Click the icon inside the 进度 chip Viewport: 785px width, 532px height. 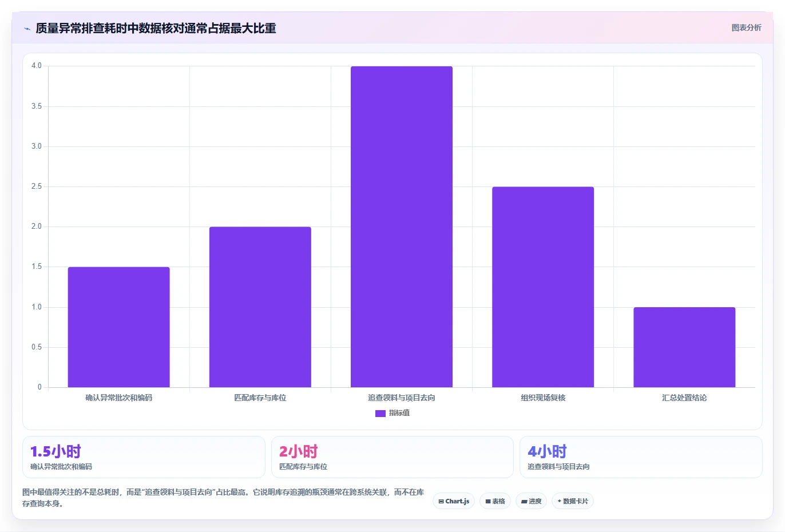(x=524, y=501)
